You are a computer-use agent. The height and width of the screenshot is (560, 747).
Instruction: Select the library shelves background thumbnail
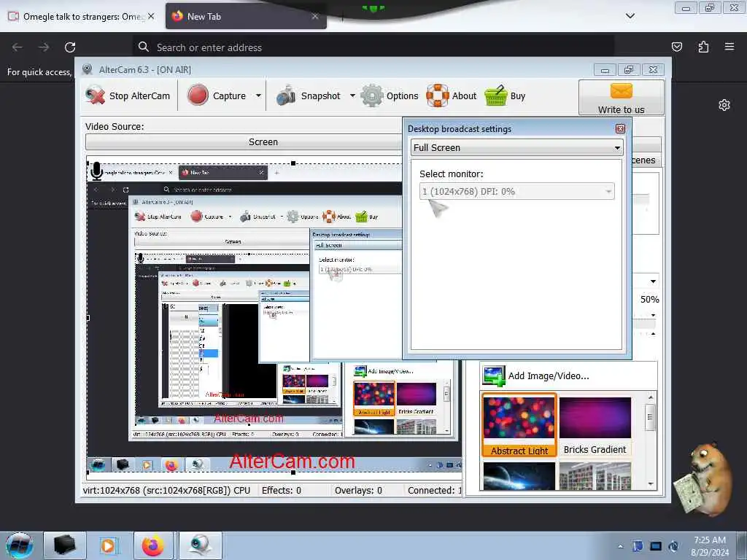pos(595,475)
